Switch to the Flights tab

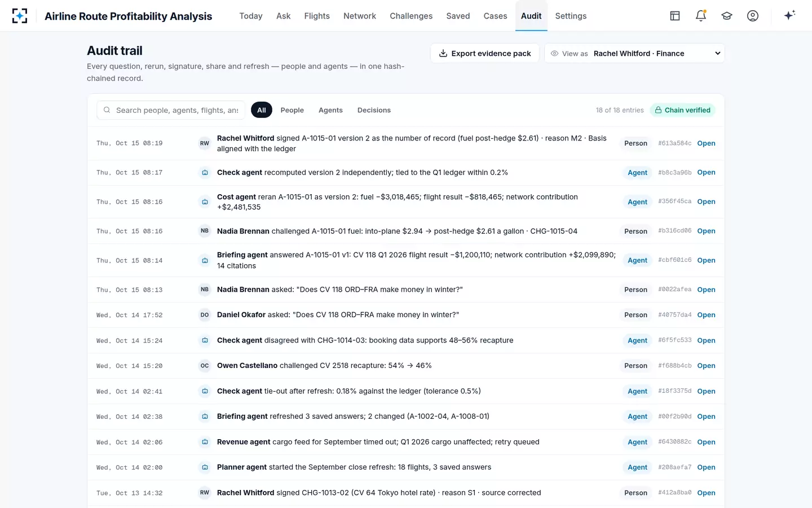[x=317, y=16]
